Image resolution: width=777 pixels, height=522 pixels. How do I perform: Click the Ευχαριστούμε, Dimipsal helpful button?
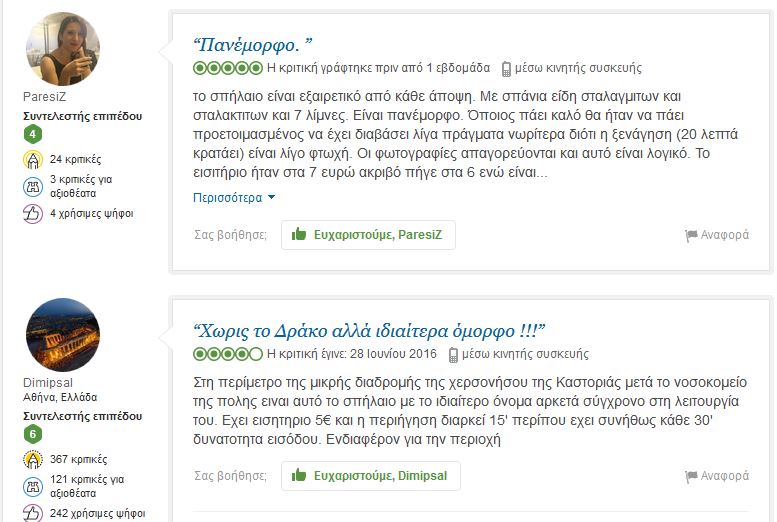pos(371,476)
